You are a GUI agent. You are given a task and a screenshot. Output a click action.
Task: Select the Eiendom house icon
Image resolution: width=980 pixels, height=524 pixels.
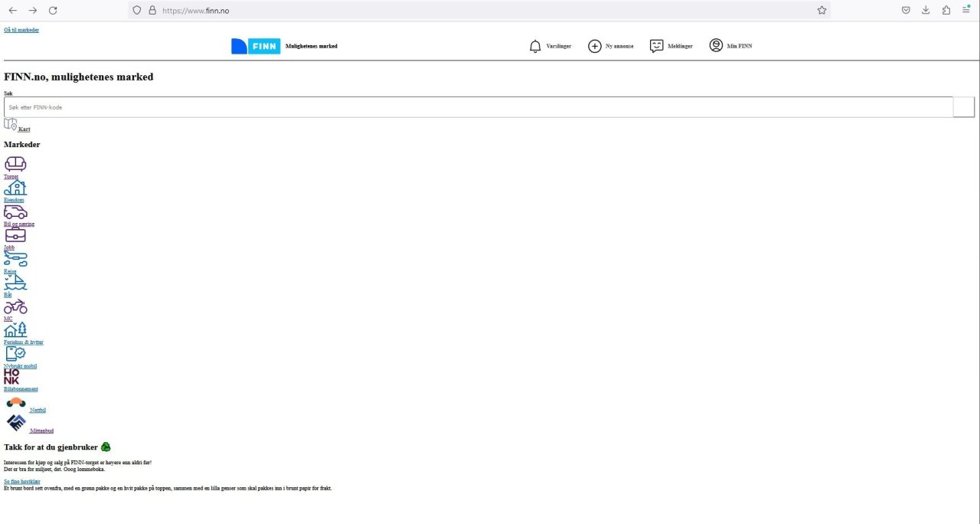[15, 188]
